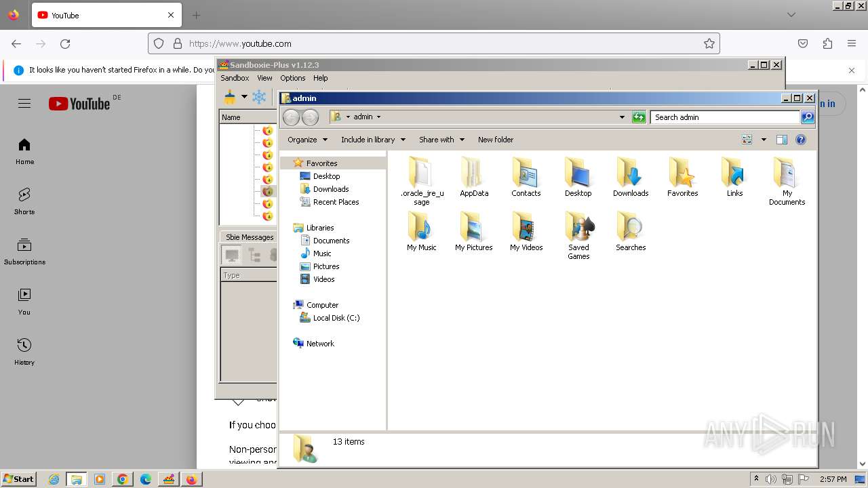Dismiss the Firefox notification bar
Screen dimensions: 868x488
point(852,70)
